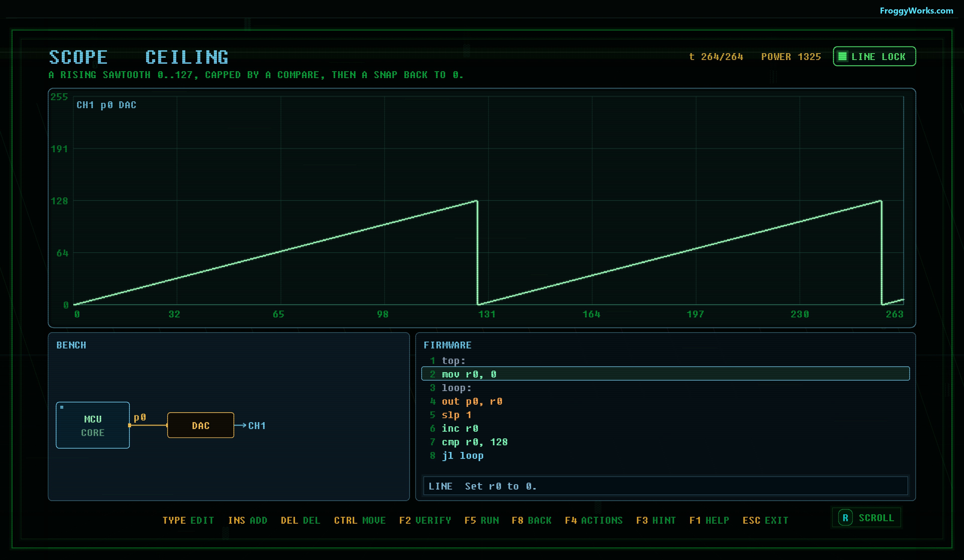The width and height of the screenshot is (964, 560).
Task: Click the x-axis label 263
Action: pos(894,314)
